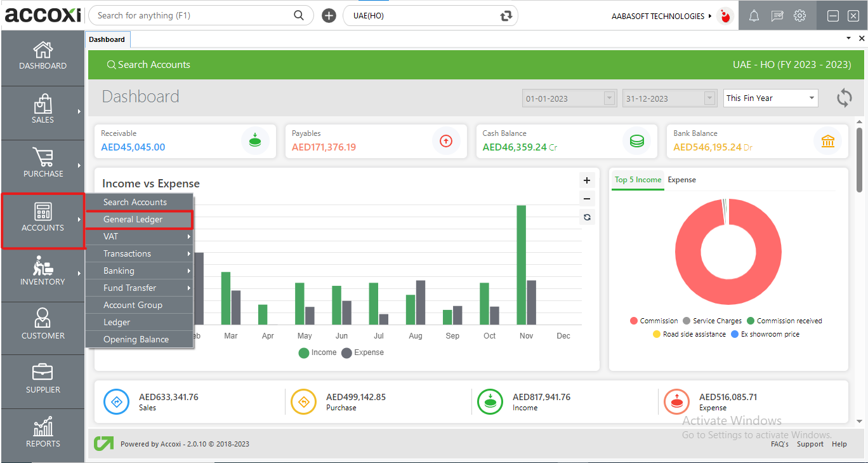Screen dimensions: 868x463
Task: Zoom out the Income vs Expense chart
Action: 587,198
